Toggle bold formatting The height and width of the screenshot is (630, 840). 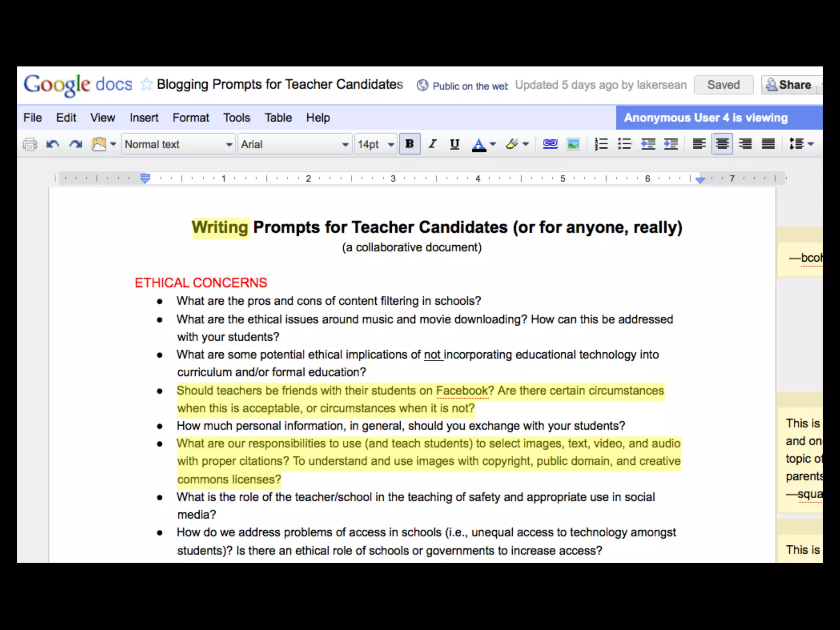[409, 144]
